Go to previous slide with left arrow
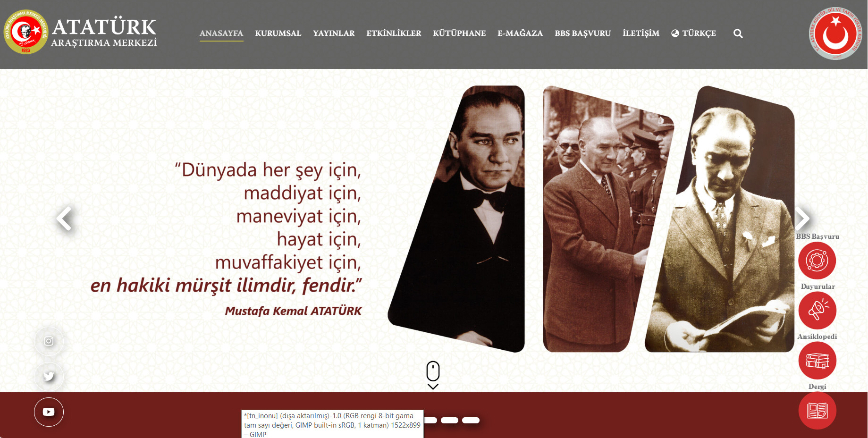This screenshot has height=438, width=868. coord(64,219)
